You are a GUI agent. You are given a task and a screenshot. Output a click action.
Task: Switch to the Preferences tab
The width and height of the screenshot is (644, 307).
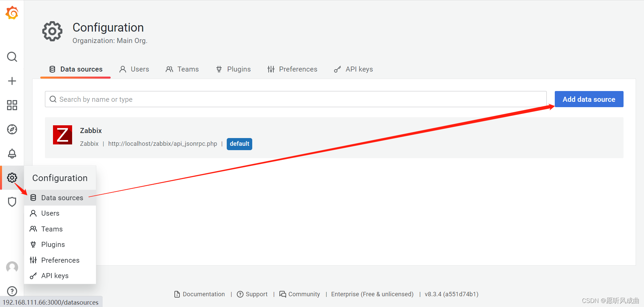pos(292,69)
